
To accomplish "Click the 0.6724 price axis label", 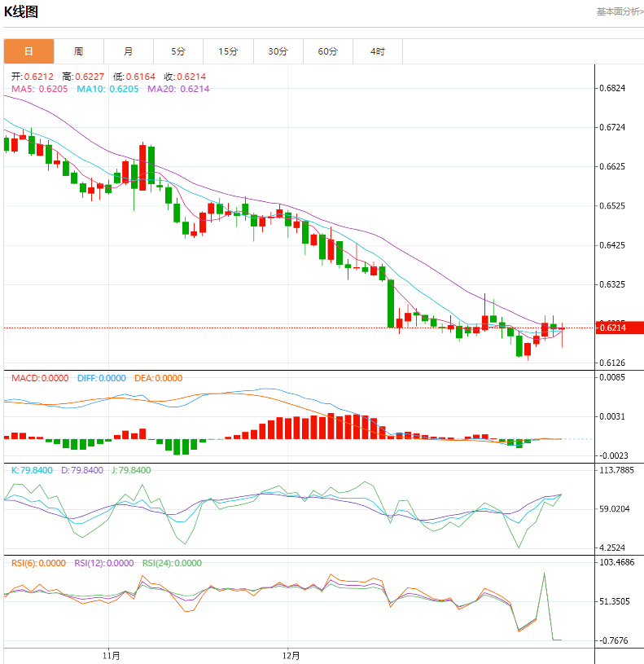I will click(612, 127).
